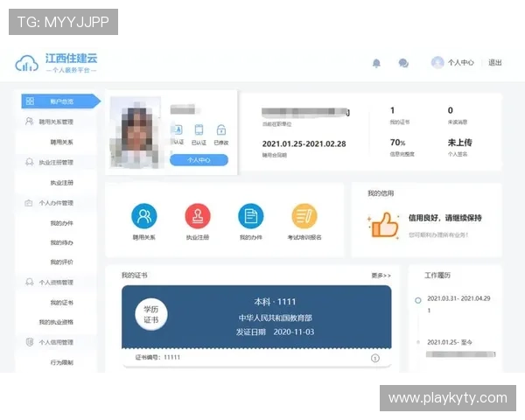Open the notification bell in the header
The image size is (525, 420).
click(376, 63)
